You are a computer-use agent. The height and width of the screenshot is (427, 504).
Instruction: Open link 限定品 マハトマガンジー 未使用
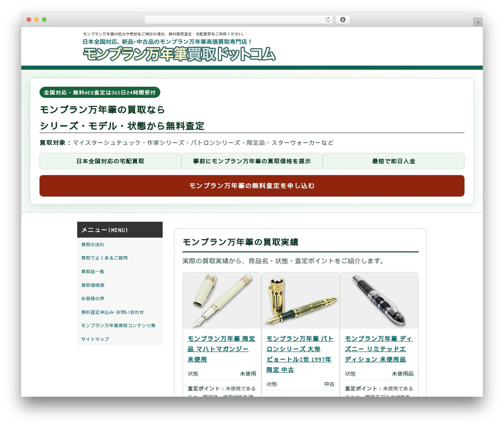[x=222, y=349]
